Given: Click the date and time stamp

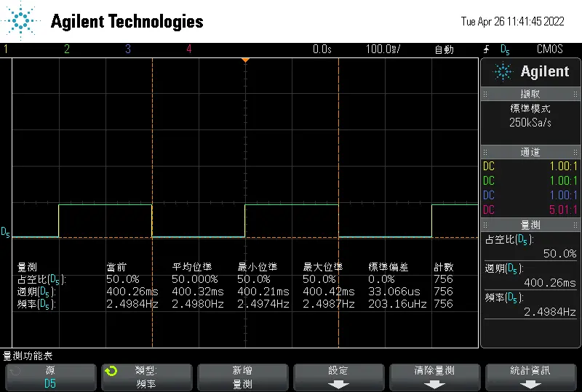Looking at the screenshot, I should (x=512, y=22).
